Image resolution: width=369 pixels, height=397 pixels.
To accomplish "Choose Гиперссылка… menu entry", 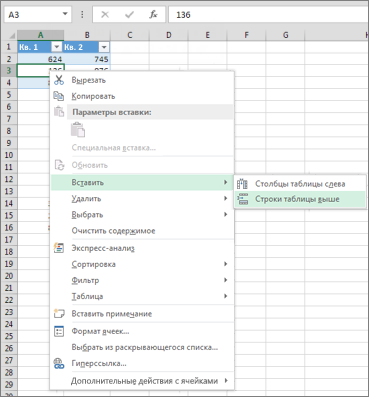I will click(142, 363).
